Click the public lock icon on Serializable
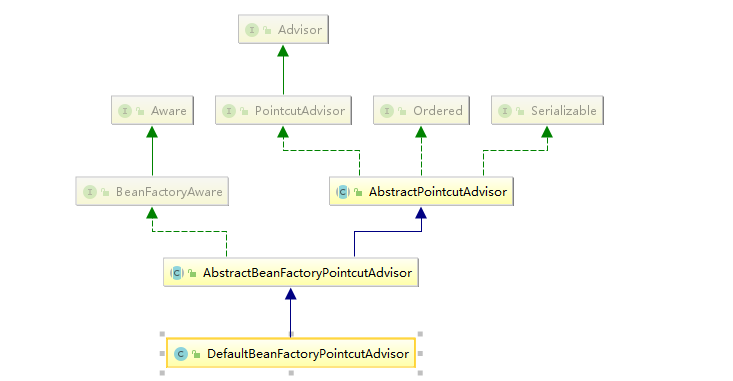The height and width of the screenshot is (381, 733). [x=520, y=111]
